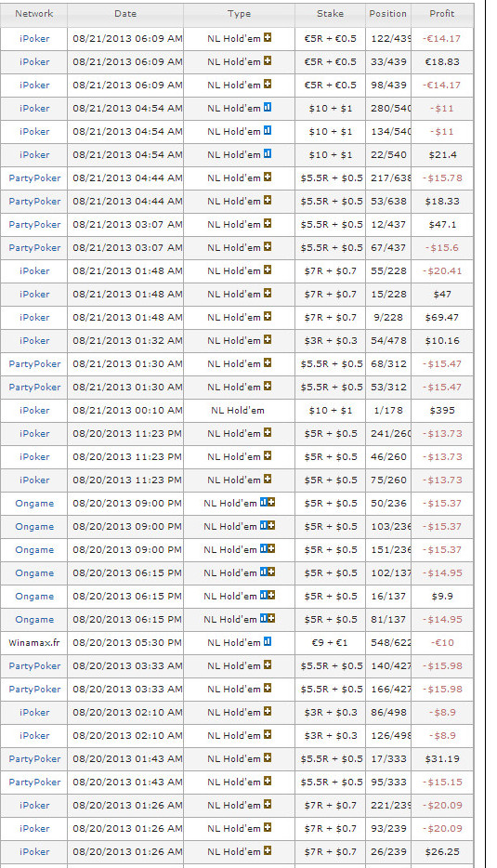
Task: Click the rebuy icon in the 140/427 position row
Action: 268,665
